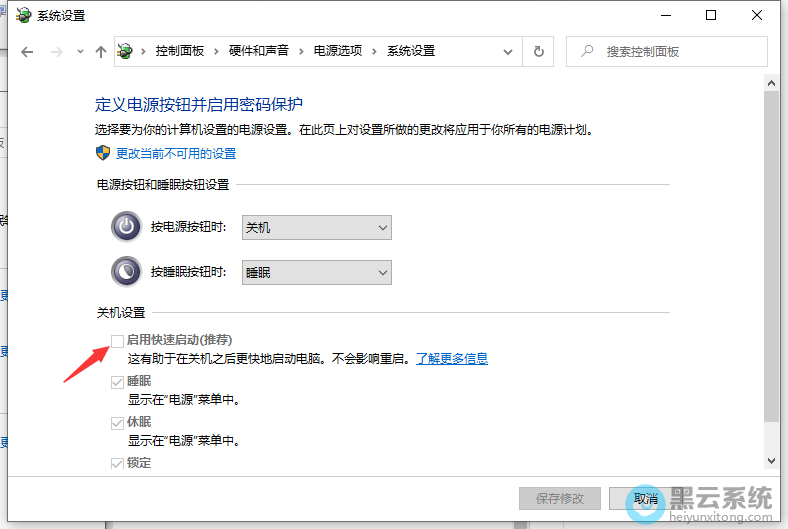The height and width of the screenshot is (529, 788).
Task: Click the shield icon for unavailable settings
Action: pyautogui.click(x=103, y=153)
